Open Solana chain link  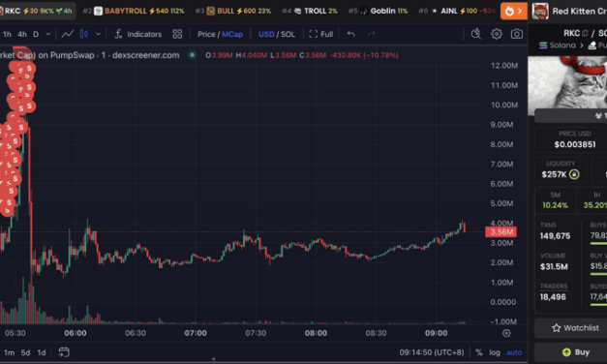coord(558,45)
